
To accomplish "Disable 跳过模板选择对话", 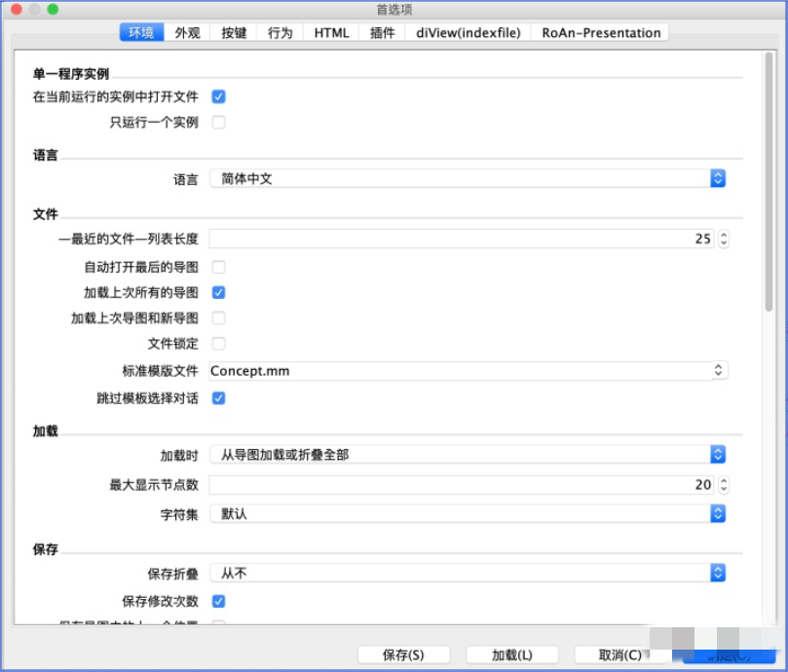I will point(218,397).
